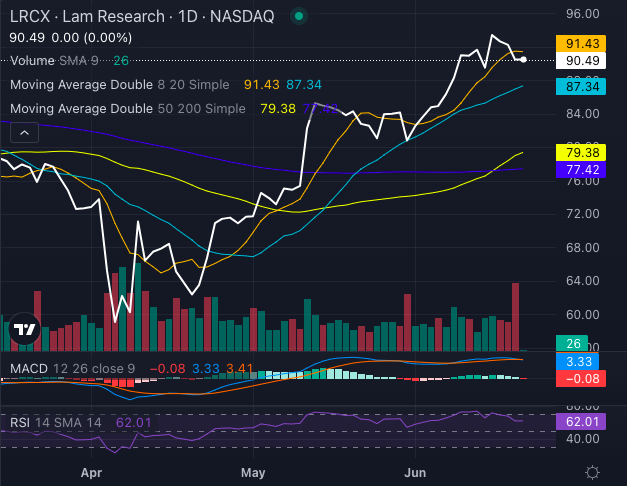This screenshot has width=627, height=486.
Task: Click the cyan 87.34 value in MA legend
Action: click(x=304, y=85)
